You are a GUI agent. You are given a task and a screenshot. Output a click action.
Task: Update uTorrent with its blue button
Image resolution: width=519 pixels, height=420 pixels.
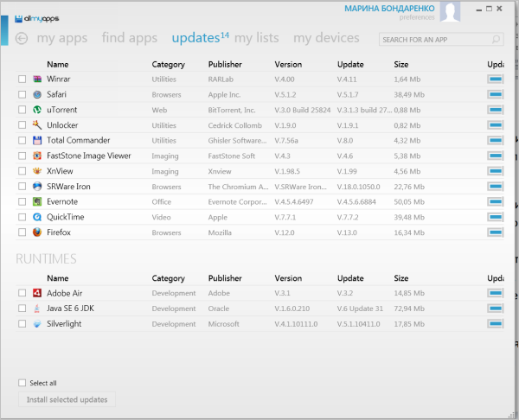point(496,110)
